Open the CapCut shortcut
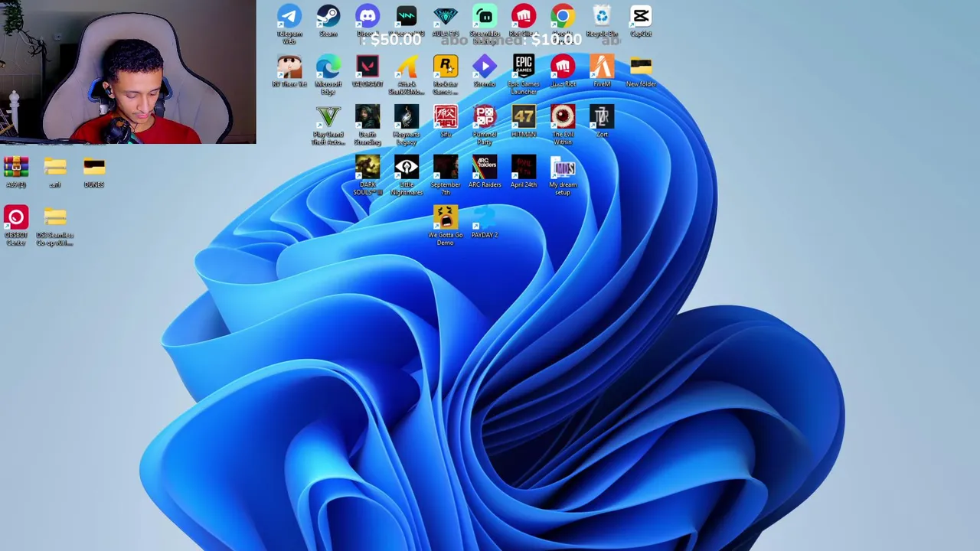 tap(641, 21)
